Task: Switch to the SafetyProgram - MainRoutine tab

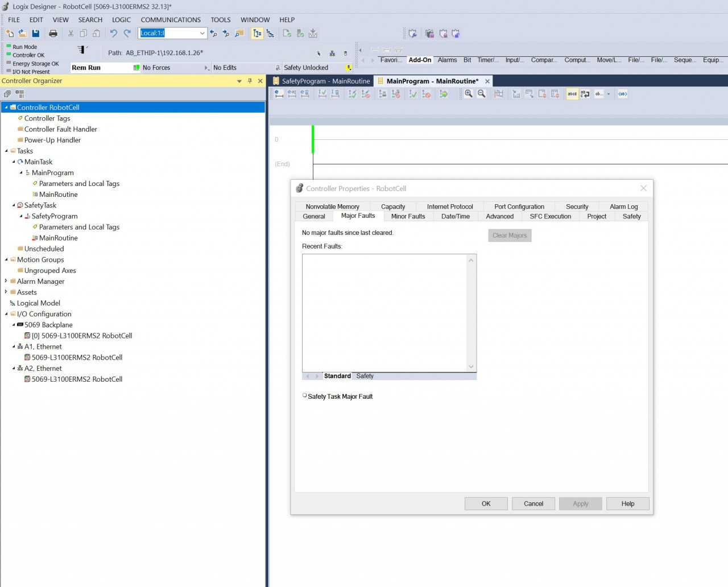Action: pyautogui.click(x=321, y=81)
